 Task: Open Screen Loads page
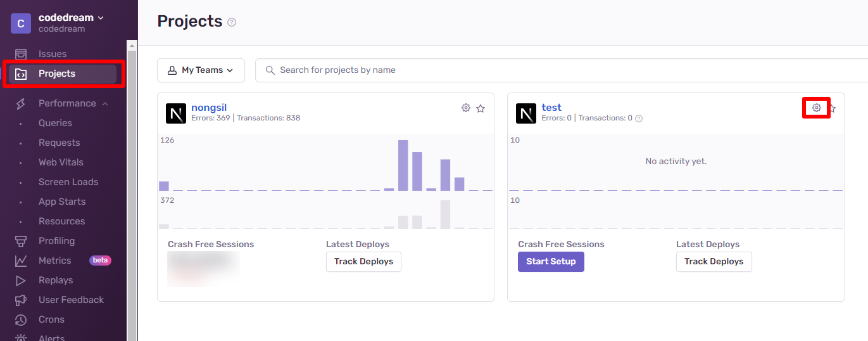pyautogui.click(x=68, y=182)
